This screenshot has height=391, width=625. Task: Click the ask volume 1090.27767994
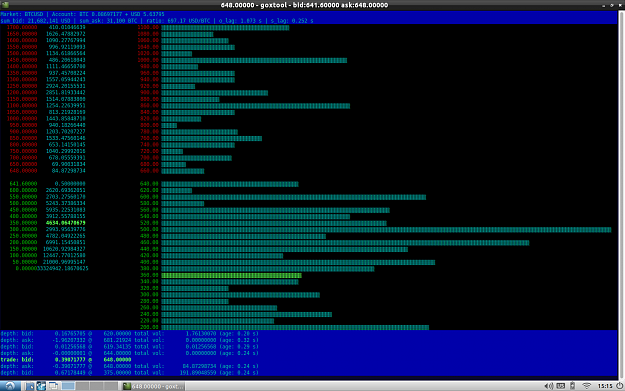click(65, 41)
